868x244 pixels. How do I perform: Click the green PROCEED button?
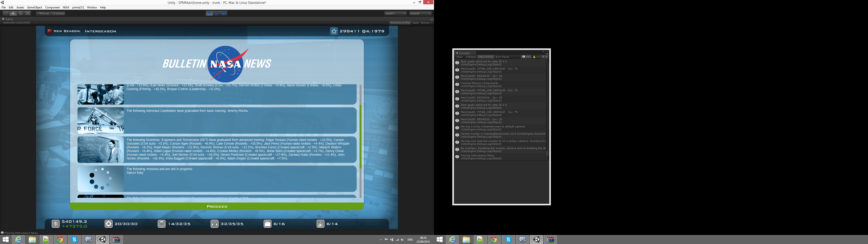[217, 206]
